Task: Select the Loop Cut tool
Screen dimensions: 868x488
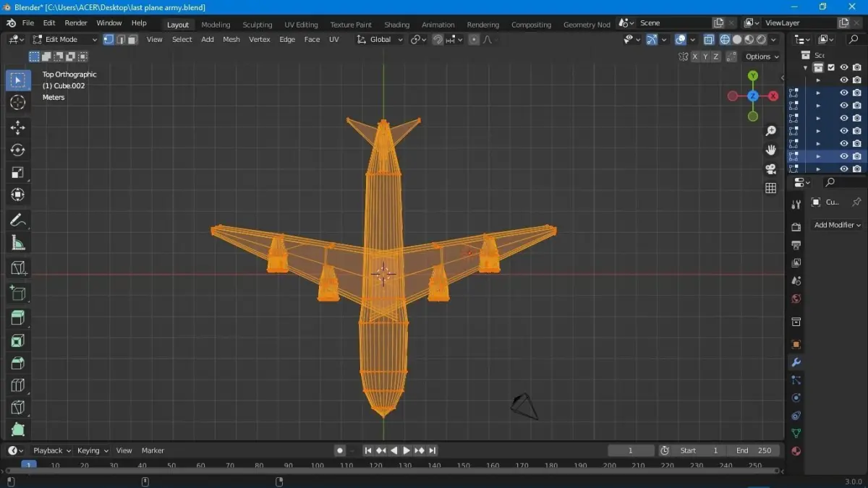Action: pyautogui.click(x=18, y=385)
